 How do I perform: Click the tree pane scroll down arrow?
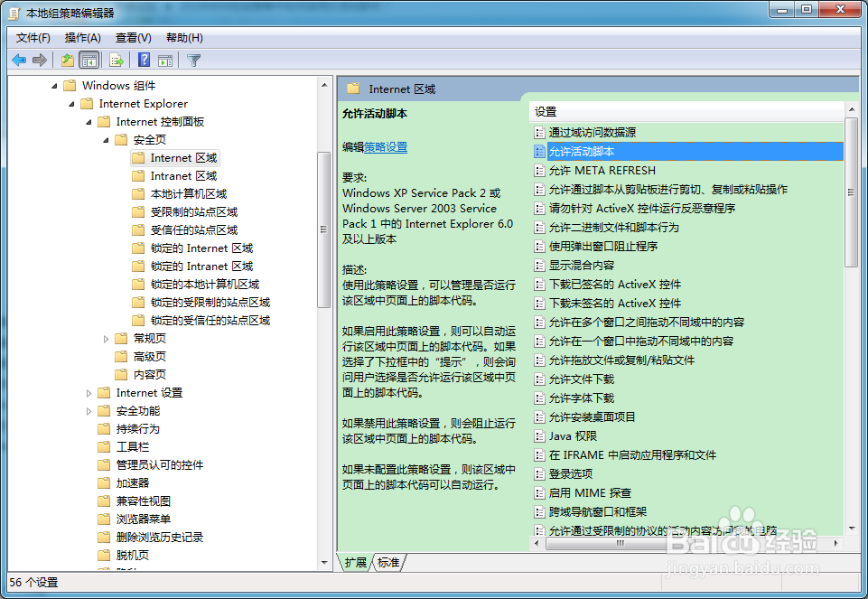324,563
